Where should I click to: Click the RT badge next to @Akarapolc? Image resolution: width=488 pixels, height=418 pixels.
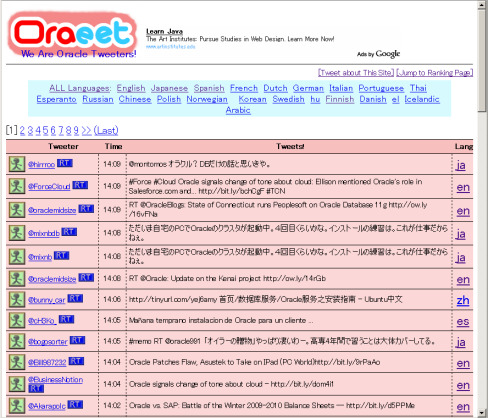pos(75,405)
